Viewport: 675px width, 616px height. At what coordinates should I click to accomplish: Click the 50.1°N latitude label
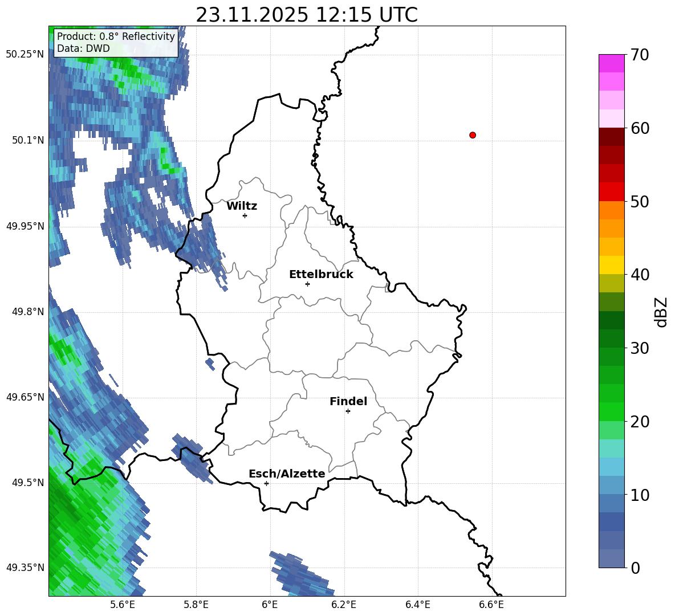pos(29,140)
